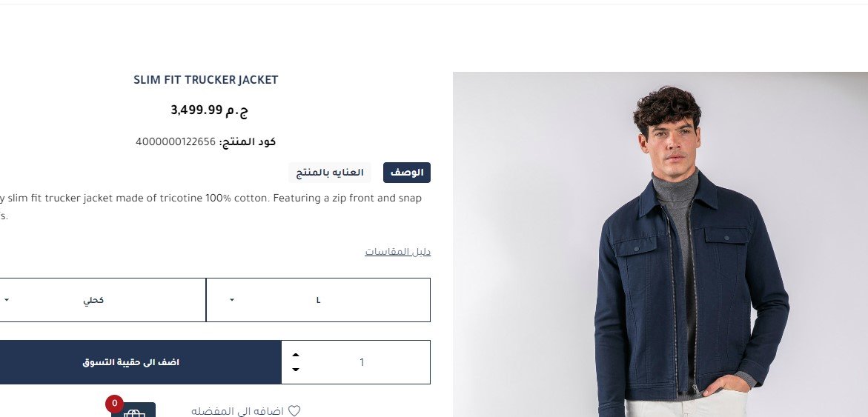This screenshot has height=417, width=868.
Task: Decrease quantity with the down arrow
Action: click(x=296, y=369)
